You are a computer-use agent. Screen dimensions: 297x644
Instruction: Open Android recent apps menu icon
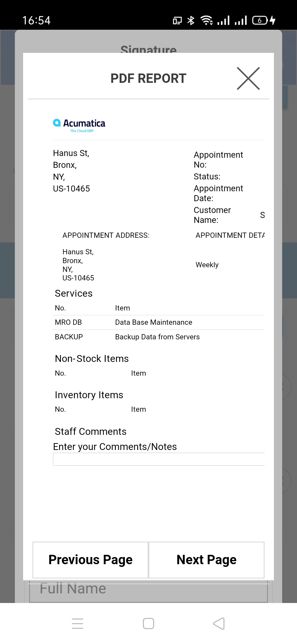click(x=78, y=623)
